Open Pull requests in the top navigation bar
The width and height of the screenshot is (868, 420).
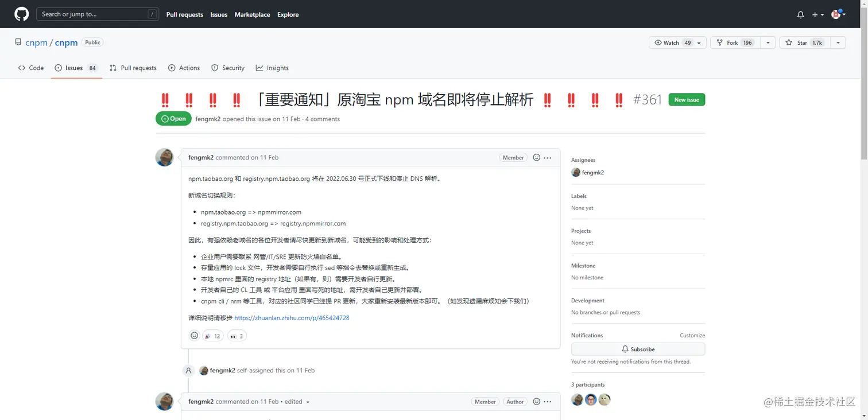(x=185, y=15)
